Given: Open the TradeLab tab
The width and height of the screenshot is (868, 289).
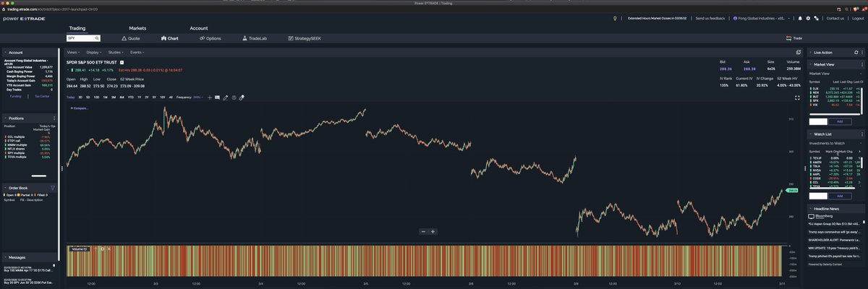Looking at the screenshot, I should (x=255, y=38).
